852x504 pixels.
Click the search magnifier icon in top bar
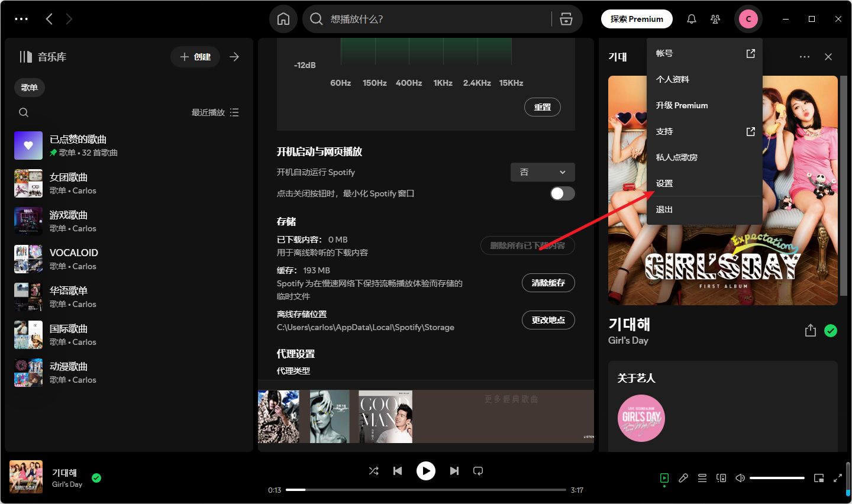point(317,19)
